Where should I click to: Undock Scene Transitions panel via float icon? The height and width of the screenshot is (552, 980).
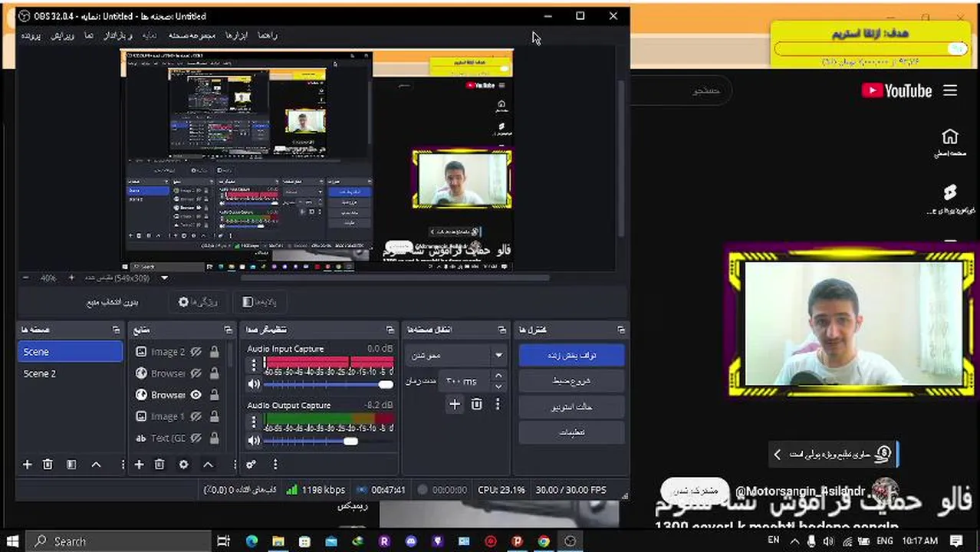point(502,330)
